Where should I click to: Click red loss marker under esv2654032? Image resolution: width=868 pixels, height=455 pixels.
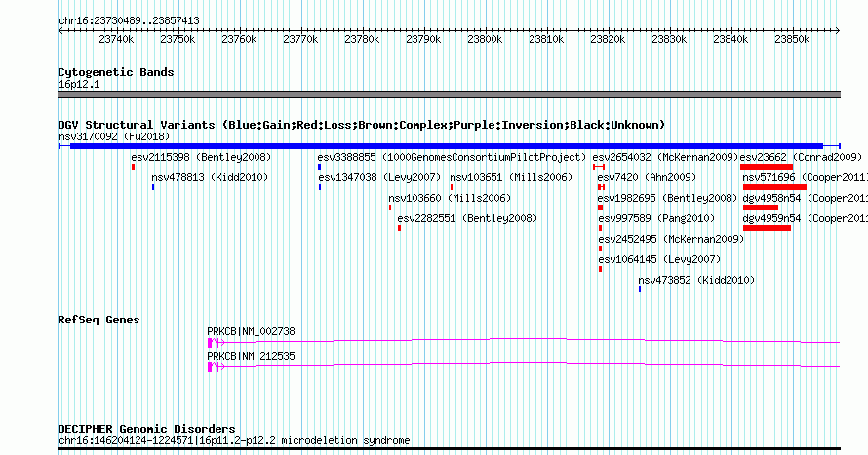[599, 167]
